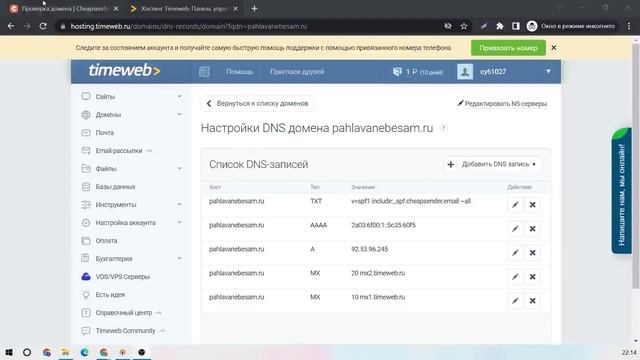Viewport: 640px width, 360px height.
Task: Delete the MX record 20 mx2.timeweb.ru
Action: tap(532, 277)
